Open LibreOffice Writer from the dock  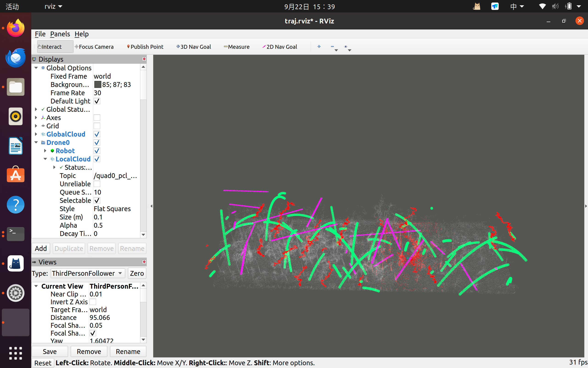(x=16, y=146)
